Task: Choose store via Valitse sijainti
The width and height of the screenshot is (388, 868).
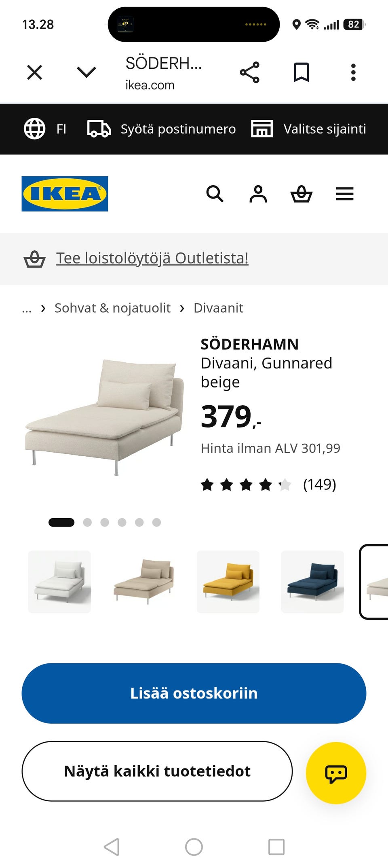Action: click(x=308, y=129)
